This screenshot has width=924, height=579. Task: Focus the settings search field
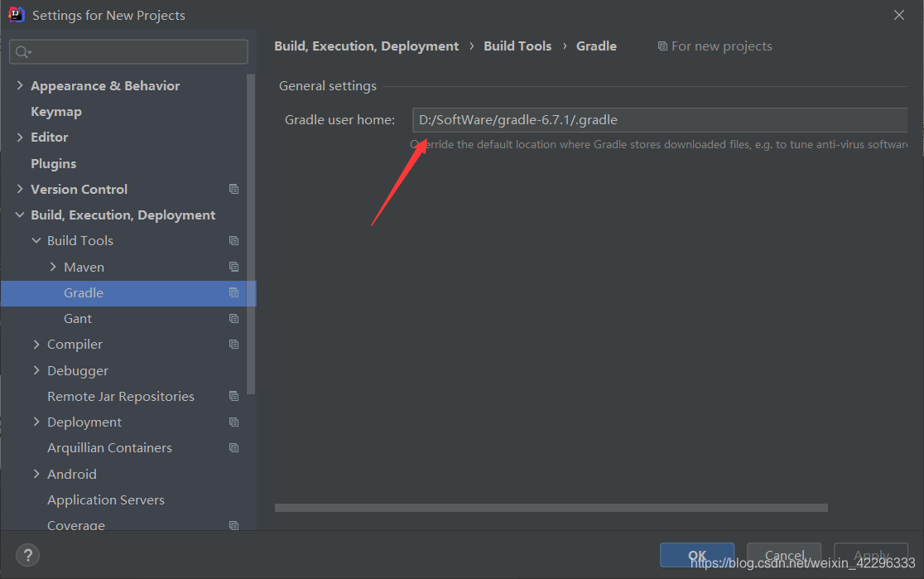point(128,52)
